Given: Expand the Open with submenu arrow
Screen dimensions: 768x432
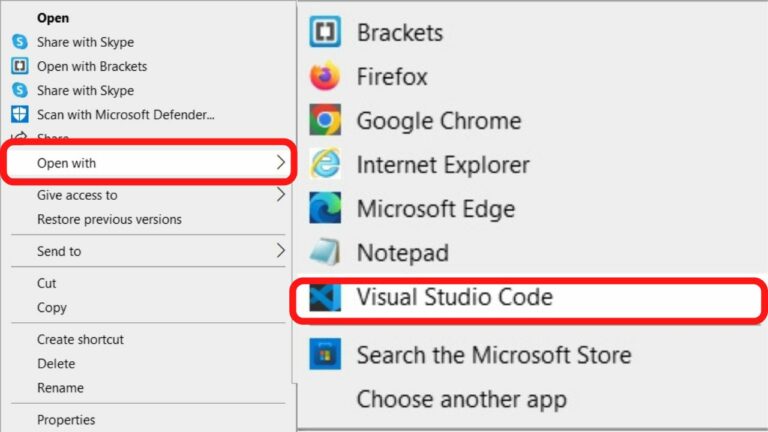Looking at the screenshot, I should pos(281,162).
